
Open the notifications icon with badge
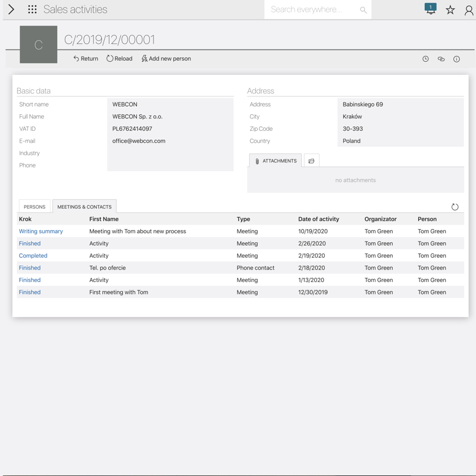[x=430, y=9]
